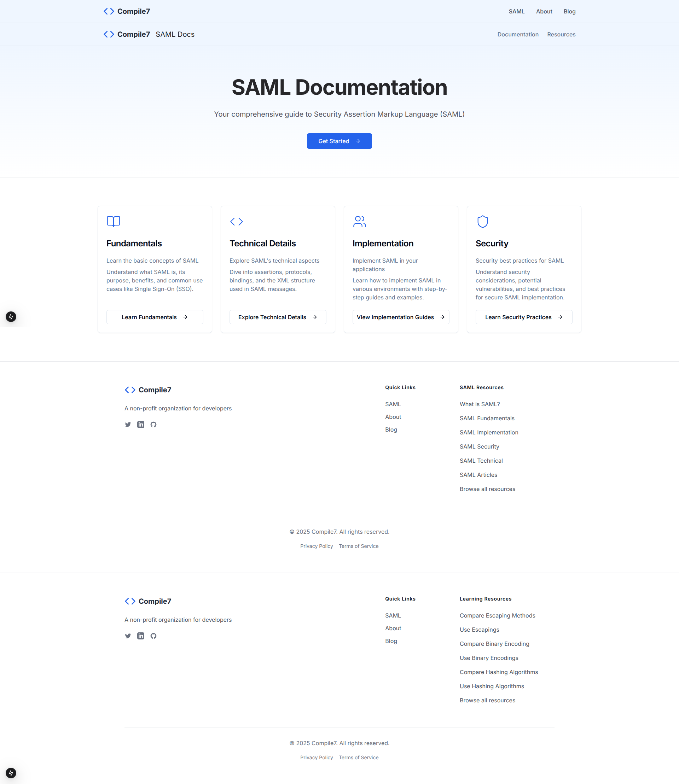Image resolution: width=679 pixels, height=784 pixels.
Task: Click the Compile7 code-bracket logo in the top header
Action: (x=109, y=11)
